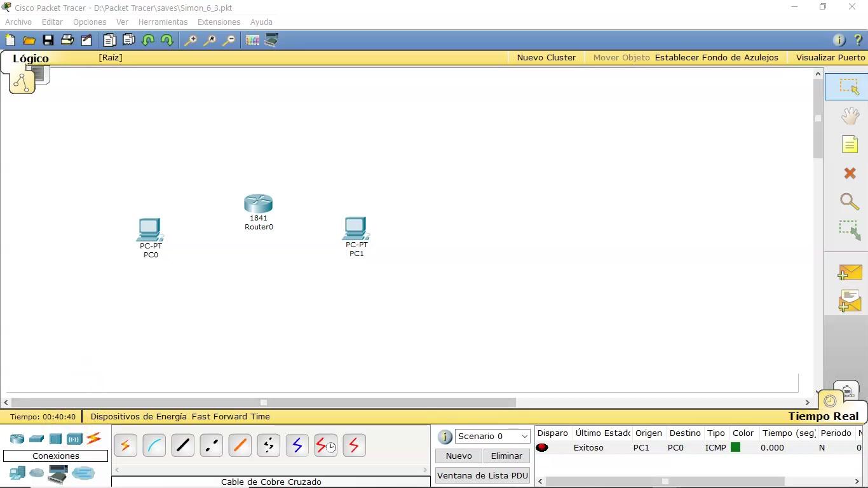Choose the blue Coaxial cable
This screenshot has width=868, height=488.
coord(297,445)
